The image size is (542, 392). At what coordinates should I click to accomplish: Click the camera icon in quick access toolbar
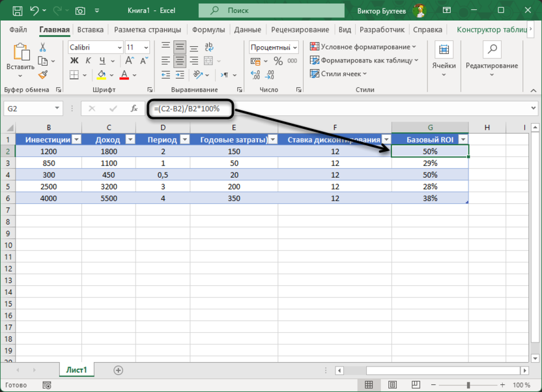pyautogui.click(x=80, y=10)
